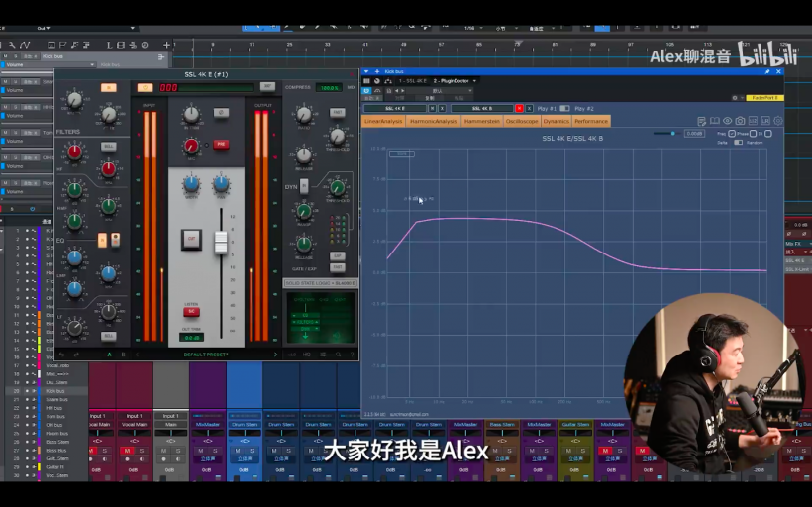Viewport: 812px width, 507px height.
Task: Click the gate FAST button
Action: [x=337, y=267]
